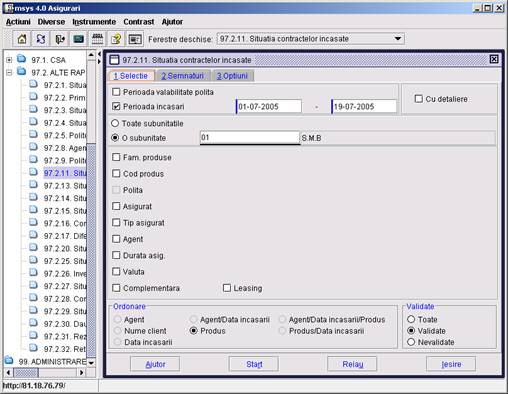The height and width of the screenshot is (394, 508).
Task: Click the exit door toolbar icon
Action: click(60, 39)
